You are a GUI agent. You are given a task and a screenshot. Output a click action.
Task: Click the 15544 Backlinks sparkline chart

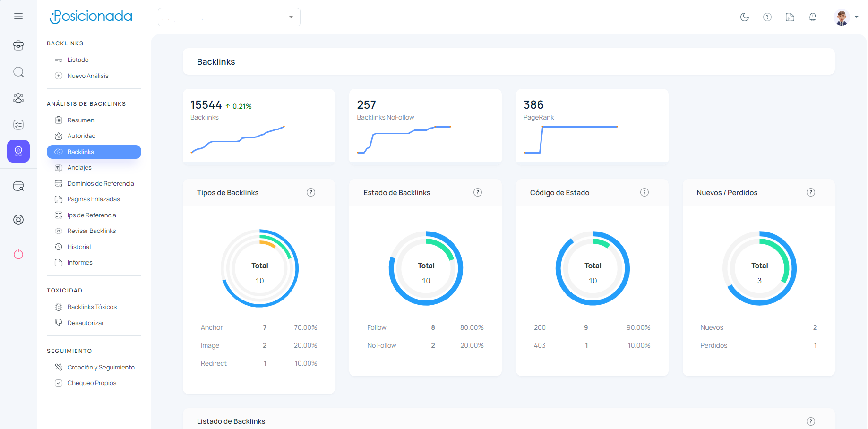pyautogui.click(x=238, y=140)
